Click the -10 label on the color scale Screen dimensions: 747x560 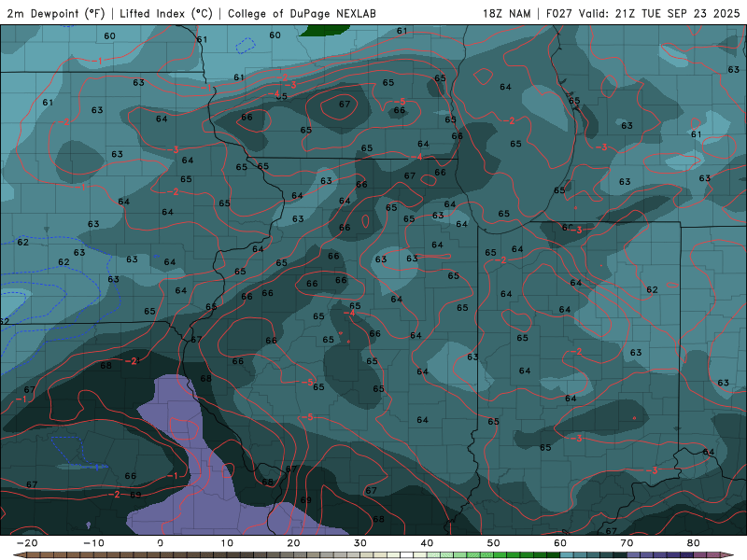coord(93,543)
